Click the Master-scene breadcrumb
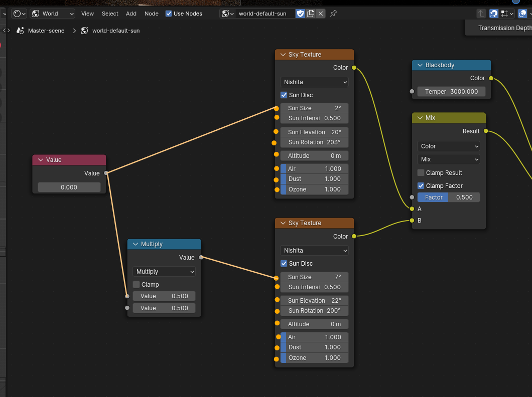The height and width of the screenshot is (397, 532). 46,31
